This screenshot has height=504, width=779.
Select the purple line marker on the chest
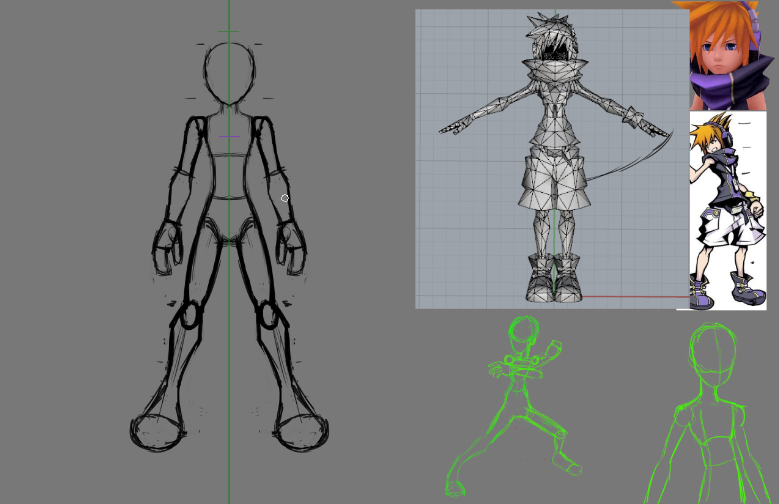coord(229,136)
